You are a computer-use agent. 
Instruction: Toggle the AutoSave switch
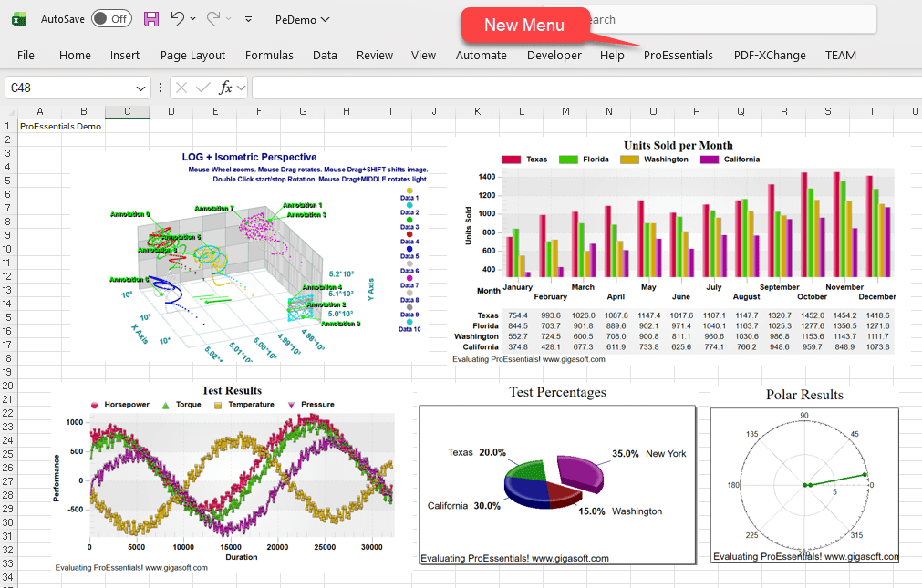112,19
